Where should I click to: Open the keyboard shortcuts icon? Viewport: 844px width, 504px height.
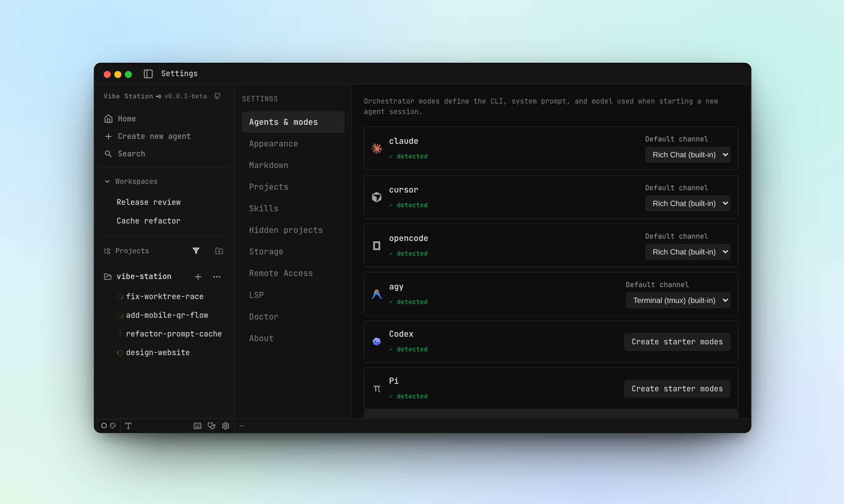click(197, 426)
